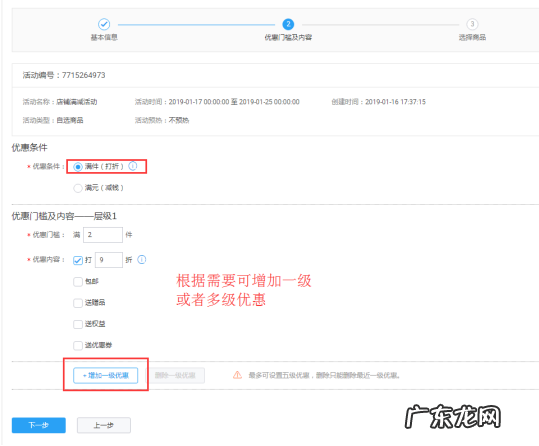Select the 满件(打折) radio button
Screen dimensions: 539x446
point(78,167)
